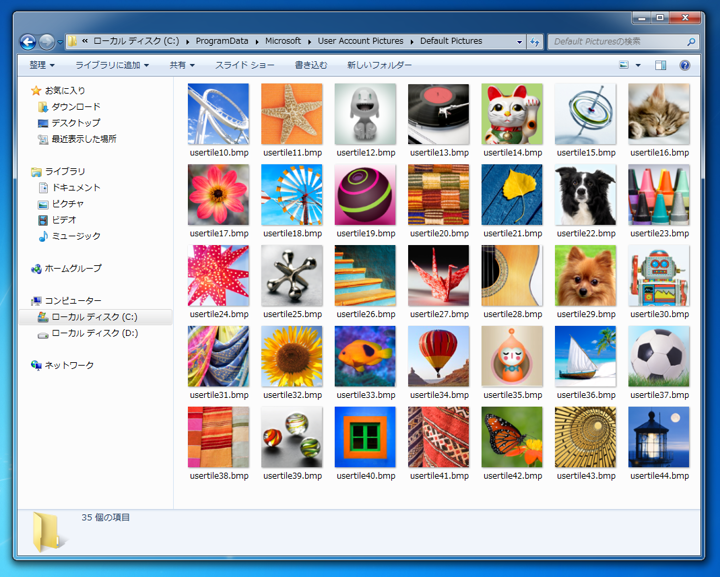Open the ドキュメント library

point(69,188)
